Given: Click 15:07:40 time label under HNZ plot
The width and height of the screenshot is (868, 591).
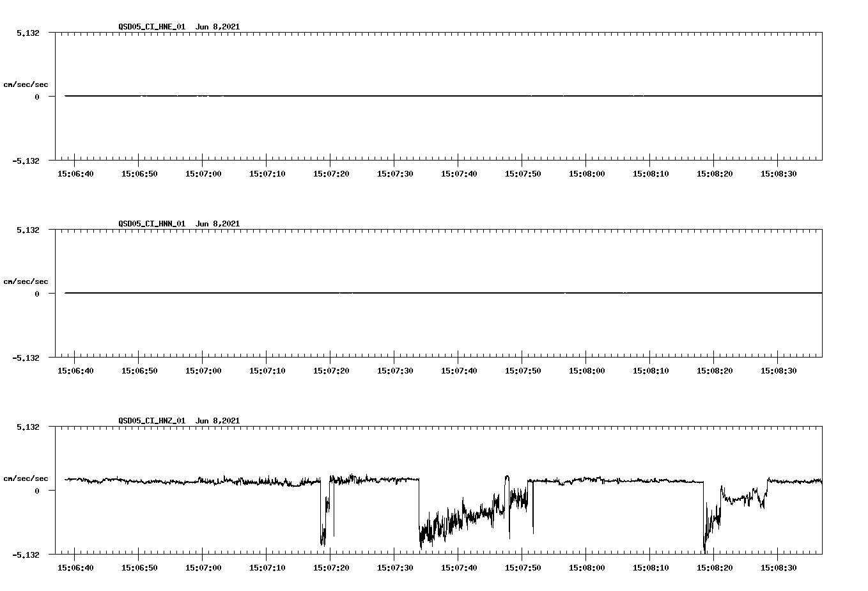Looking at the screenshot, I should click(x=459, y=568).
